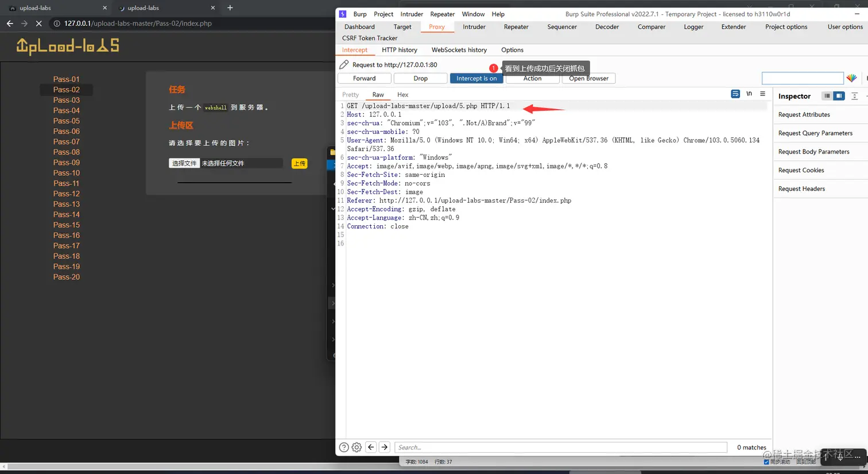Switch Inspector to the left column layout icon
This screenshot has height=474, width=868.
(x=827, y=96)
